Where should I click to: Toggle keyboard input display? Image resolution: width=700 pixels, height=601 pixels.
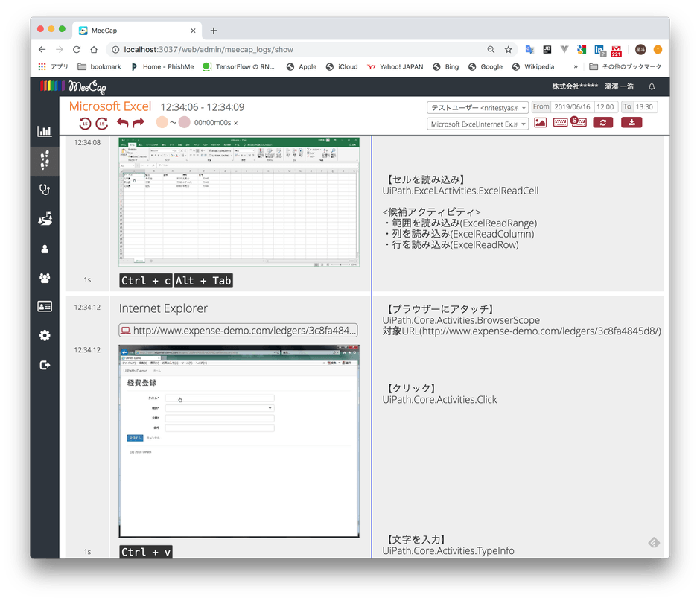pyautogui.click(x=561, y=122)
